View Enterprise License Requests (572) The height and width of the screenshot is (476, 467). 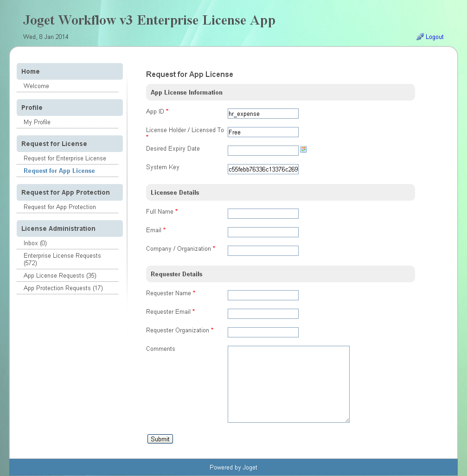(x=62, y=259)
